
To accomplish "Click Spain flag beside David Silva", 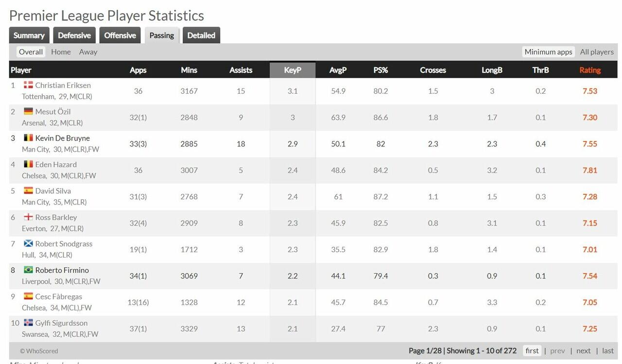I will (28, 191).
